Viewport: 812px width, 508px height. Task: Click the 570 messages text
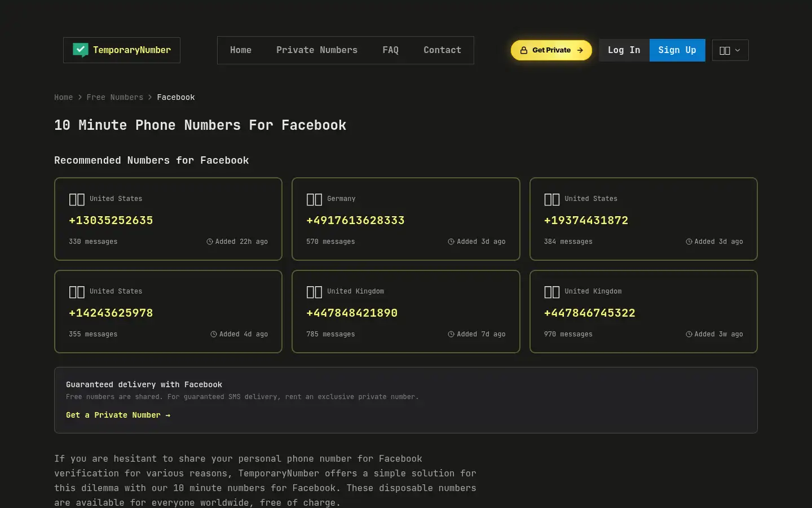coord(330,242)
